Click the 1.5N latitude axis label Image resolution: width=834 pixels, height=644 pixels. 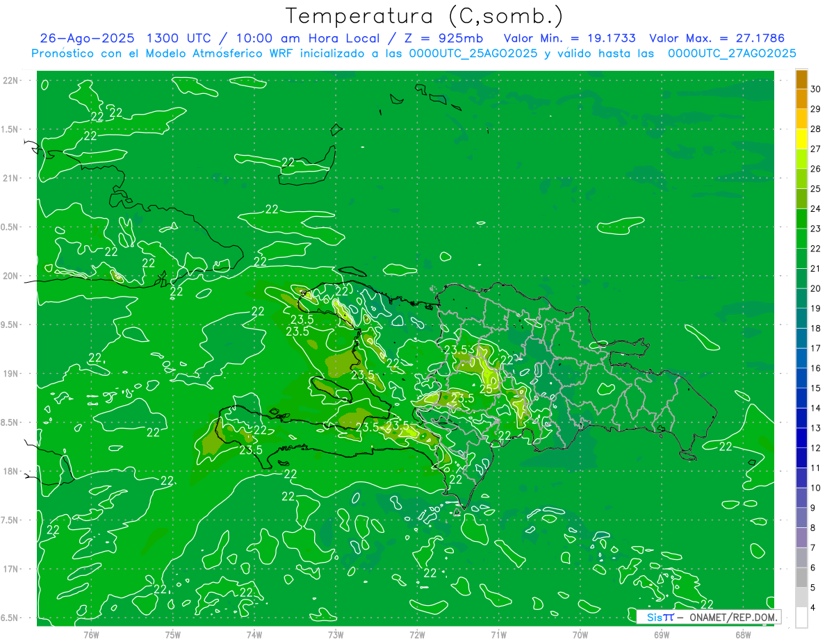10,129
